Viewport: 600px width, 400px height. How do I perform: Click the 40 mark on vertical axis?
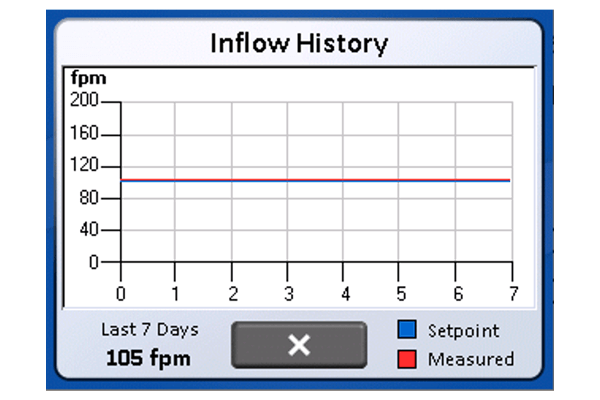(89, 230)
